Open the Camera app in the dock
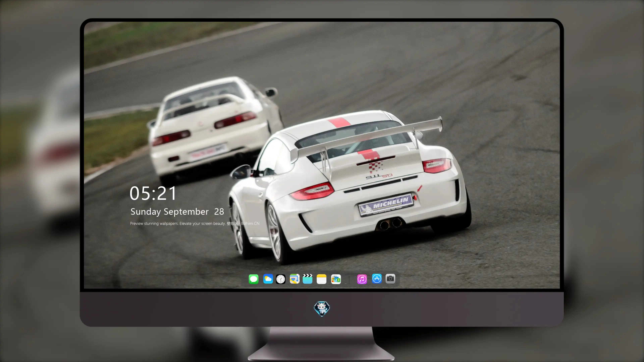This screenshot has height=362, width=644. pyautogui.click(x=390, y=279)
